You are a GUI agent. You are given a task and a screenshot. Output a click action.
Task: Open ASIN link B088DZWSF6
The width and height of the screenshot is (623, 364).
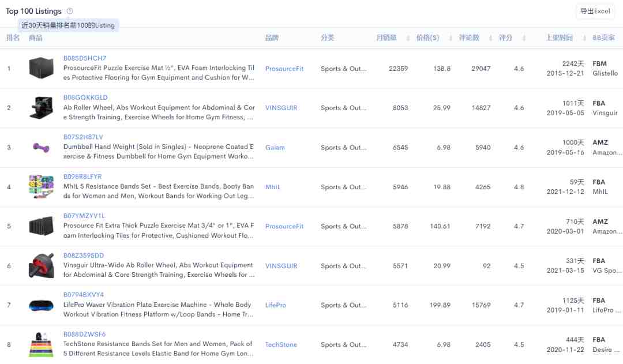(x=84, y=334)
